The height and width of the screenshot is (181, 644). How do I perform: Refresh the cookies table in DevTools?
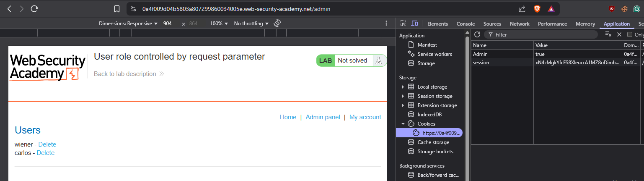click(x=477, y=35)
